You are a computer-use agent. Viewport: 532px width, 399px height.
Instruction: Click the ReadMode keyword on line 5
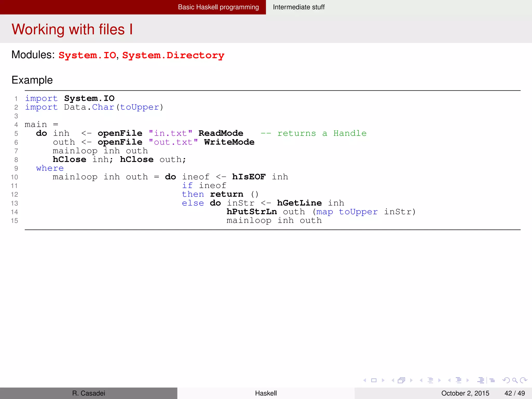[221, 133]
